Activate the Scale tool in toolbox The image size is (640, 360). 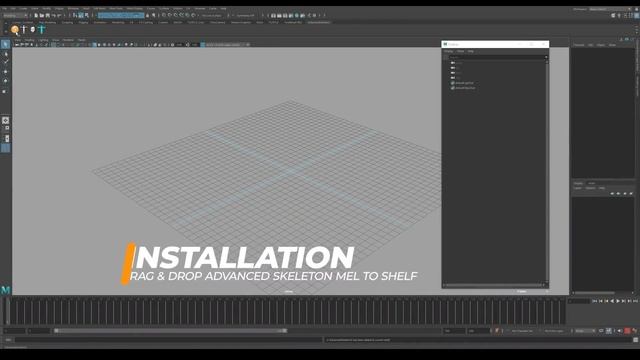5,91
